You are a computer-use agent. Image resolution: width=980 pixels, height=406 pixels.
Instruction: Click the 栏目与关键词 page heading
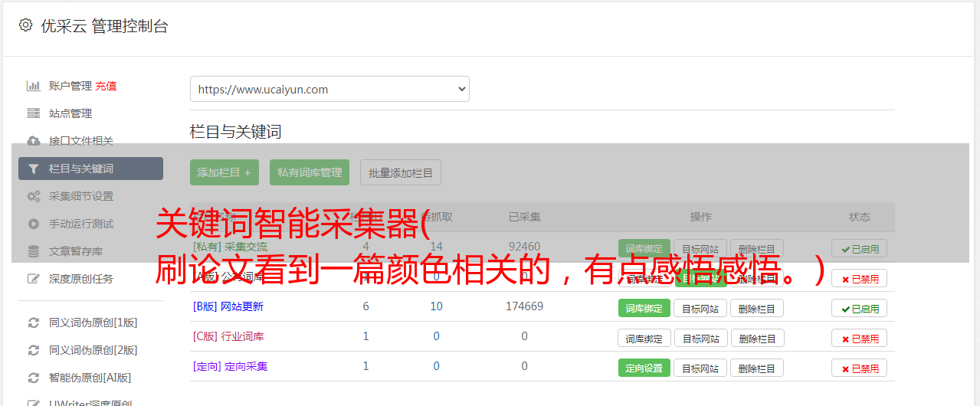click(236, 132)
